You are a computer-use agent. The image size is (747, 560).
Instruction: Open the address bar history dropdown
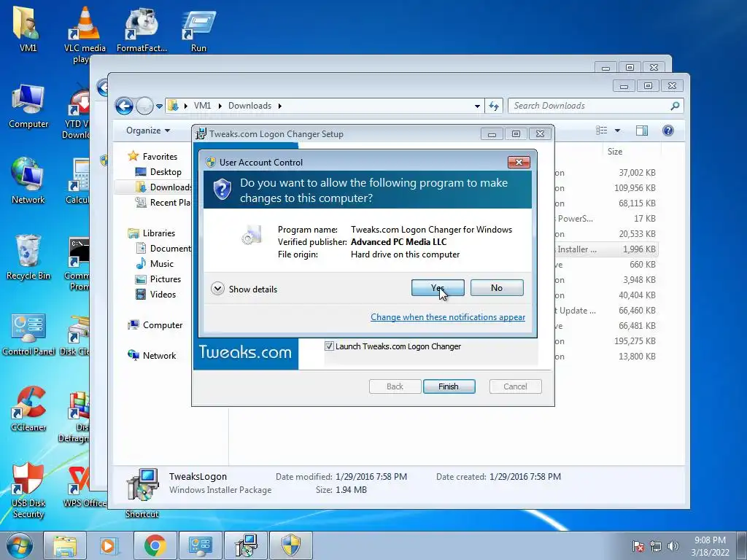click(x=477, y=106)
